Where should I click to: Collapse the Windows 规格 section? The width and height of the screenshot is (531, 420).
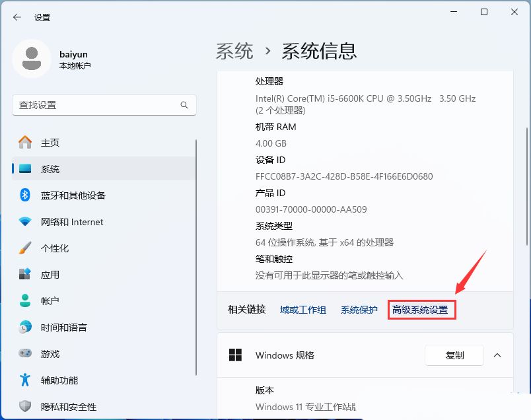tap(497, 355)
